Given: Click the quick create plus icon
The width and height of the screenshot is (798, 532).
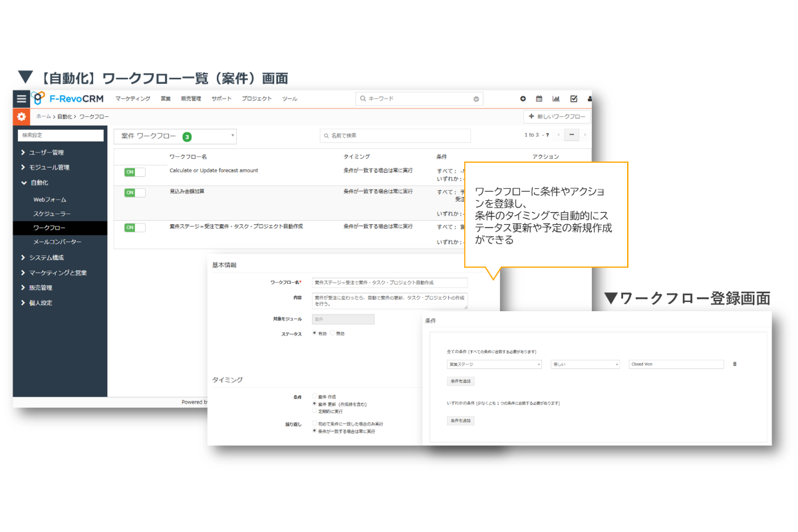Looking at the screenshot, I should click(x=523, y=99).
